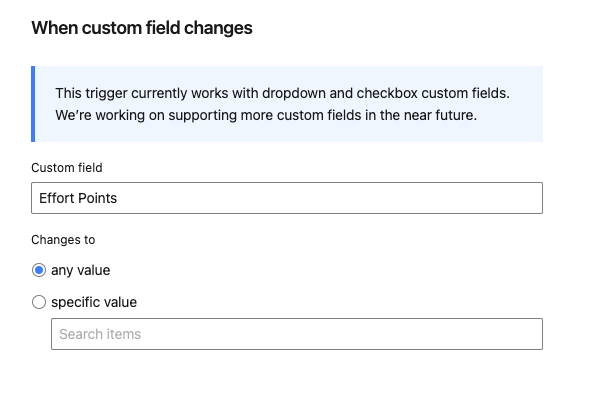
Task: Click the "When custom field changes" heading
Action: coord(142,28)
